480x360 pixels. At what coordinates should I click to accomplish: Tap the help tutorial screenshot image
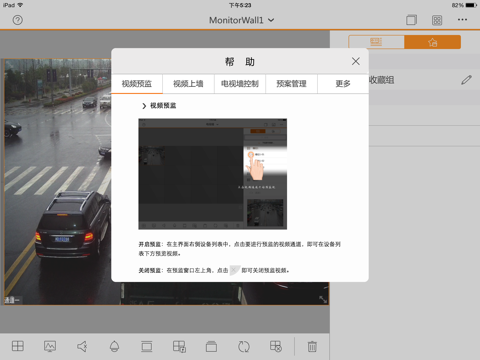[x=213, y=174]
